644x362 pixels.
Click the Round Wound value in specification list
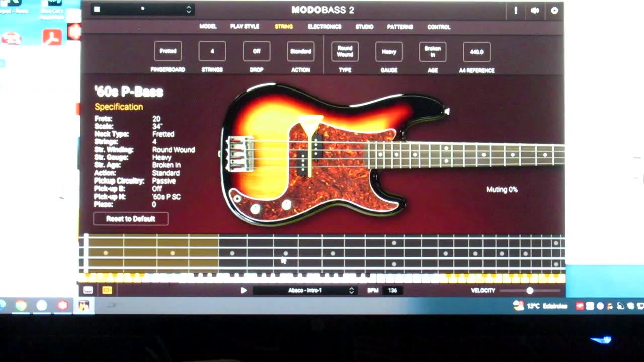tap(174, 150)
